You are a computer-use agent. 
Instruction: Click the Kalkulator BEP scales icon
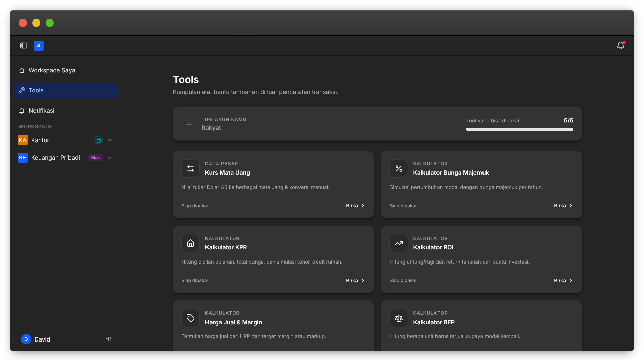[399, 318]
